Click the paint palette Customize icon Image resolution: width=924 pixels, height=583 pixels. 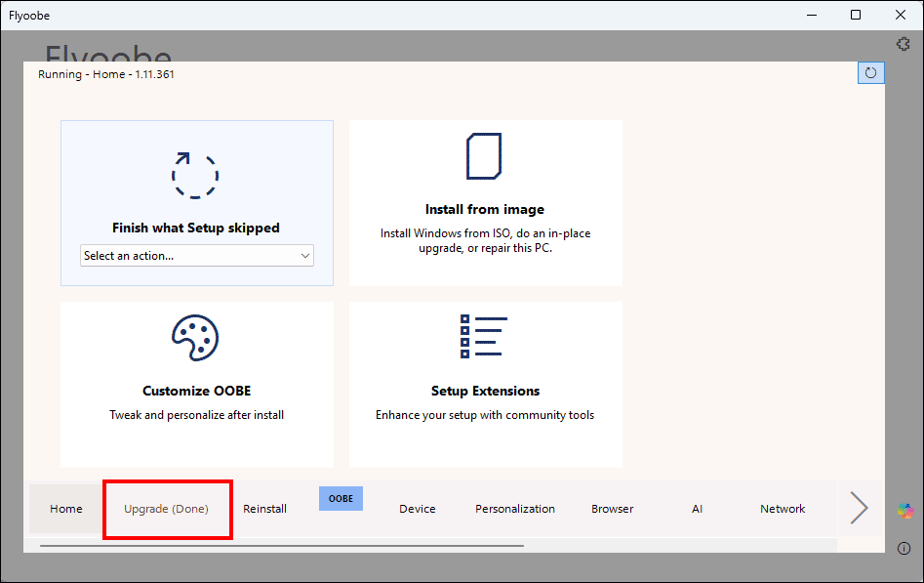[195, 338]
